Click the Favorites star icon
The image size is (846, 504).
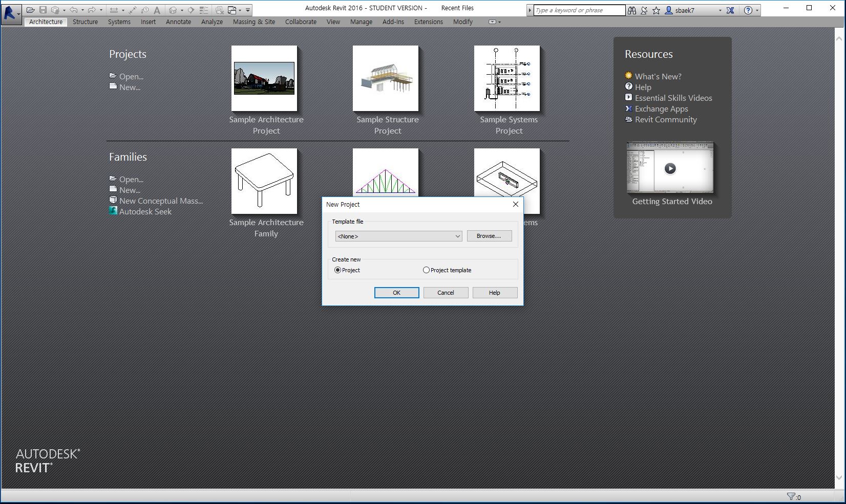[x=657, y=10]
